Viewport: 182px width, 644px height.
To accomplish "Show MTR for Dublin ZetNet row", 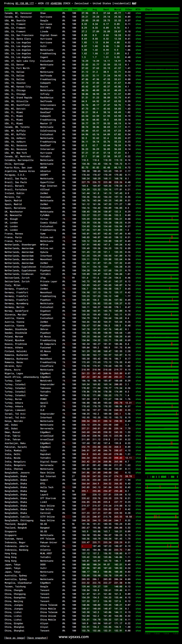I will [138, 193].
